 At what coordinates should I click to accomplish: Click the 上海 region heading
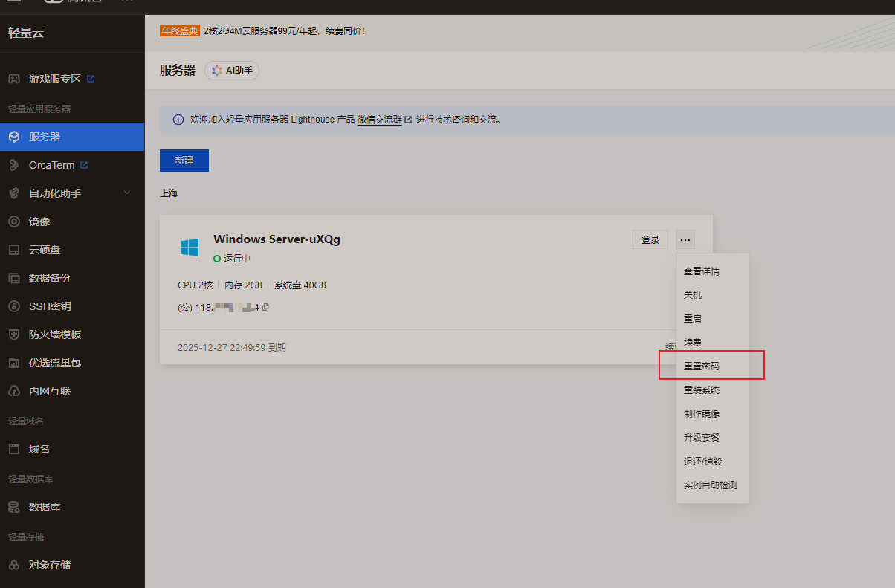tap(169, 193)
